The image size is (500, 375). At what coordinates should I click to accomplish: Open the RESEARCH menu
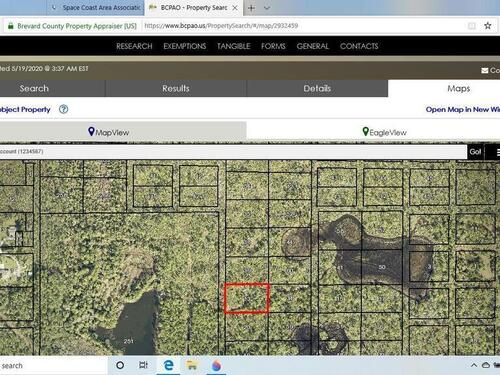point(134,46)
